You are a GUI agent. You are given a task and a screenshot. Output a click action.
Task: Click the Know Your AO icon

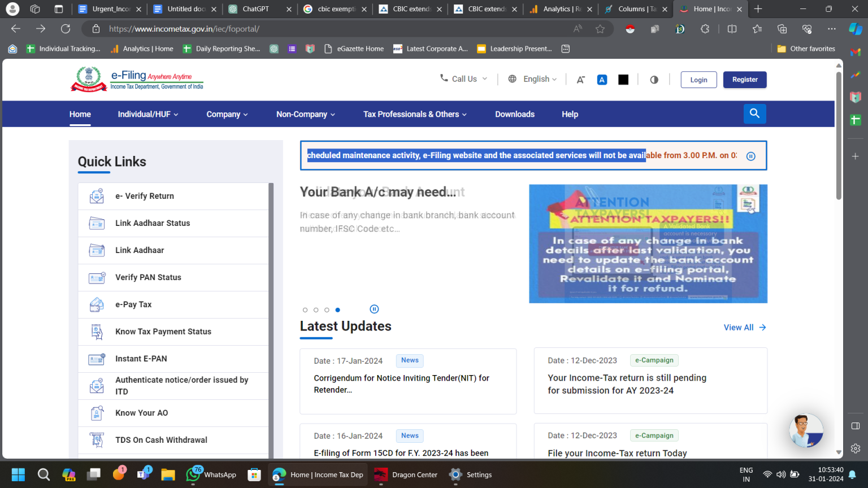point(97,413)
